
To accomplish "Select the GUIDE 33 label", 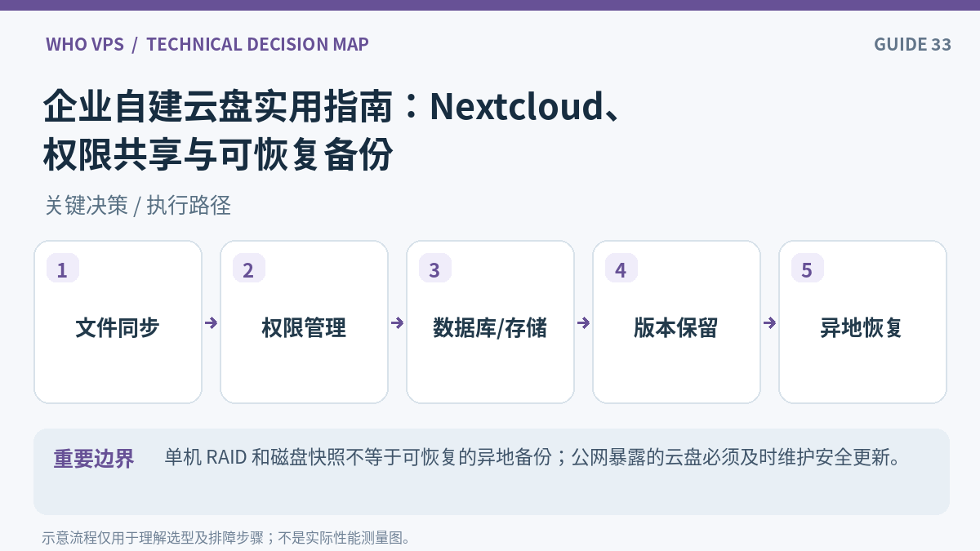I will [912, 44].
